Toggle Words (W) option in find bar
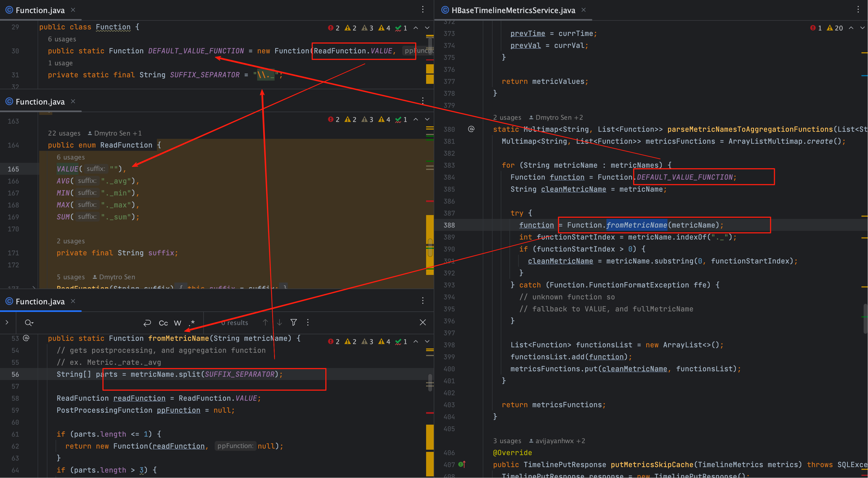Screen dimensions: 868x478 (x=178, y=323)
